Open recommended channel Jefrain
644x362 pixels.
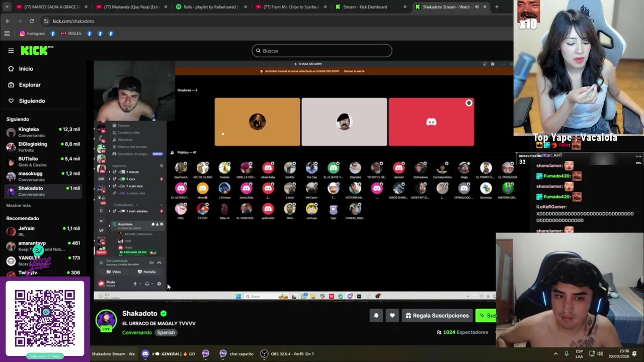coord(43,231)
